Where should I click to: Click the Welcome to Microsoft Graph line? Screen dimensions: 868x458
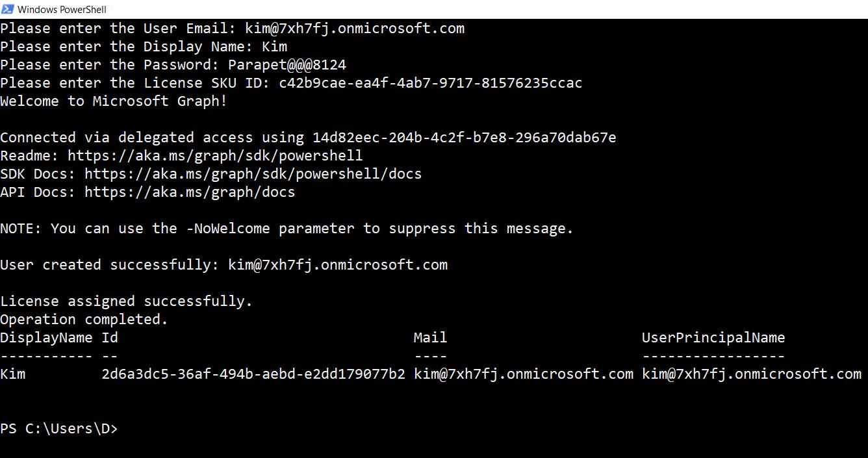click(x=114, y=101)
